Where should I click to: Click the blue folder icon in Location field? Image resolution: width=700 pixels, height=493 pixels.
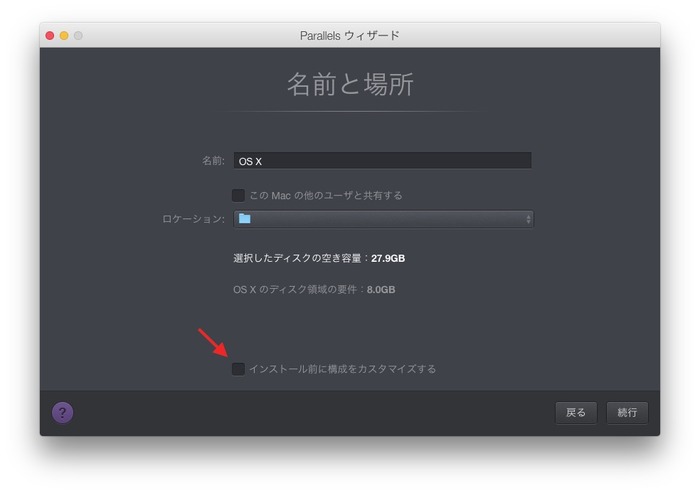(244, 218)
